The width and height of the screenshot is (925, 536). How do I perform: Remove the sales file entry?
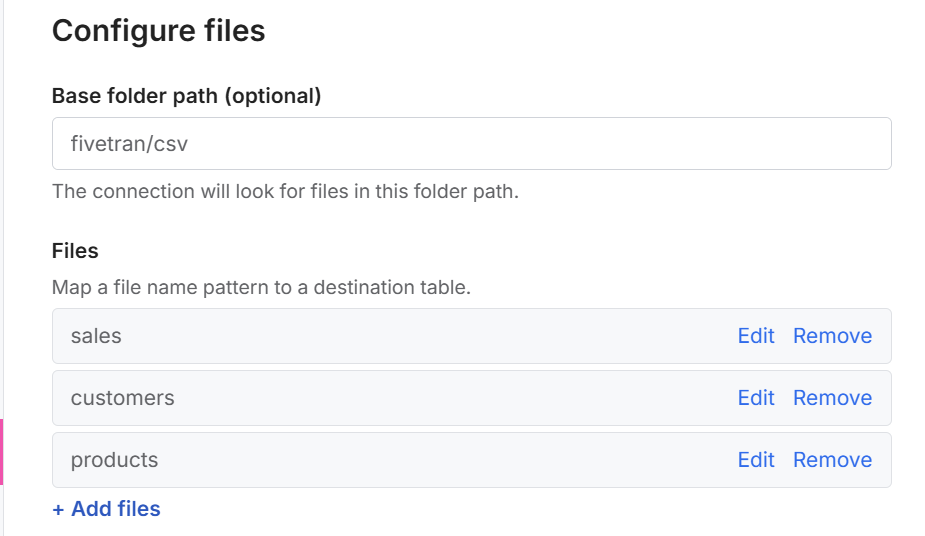[x=832, y=336]
